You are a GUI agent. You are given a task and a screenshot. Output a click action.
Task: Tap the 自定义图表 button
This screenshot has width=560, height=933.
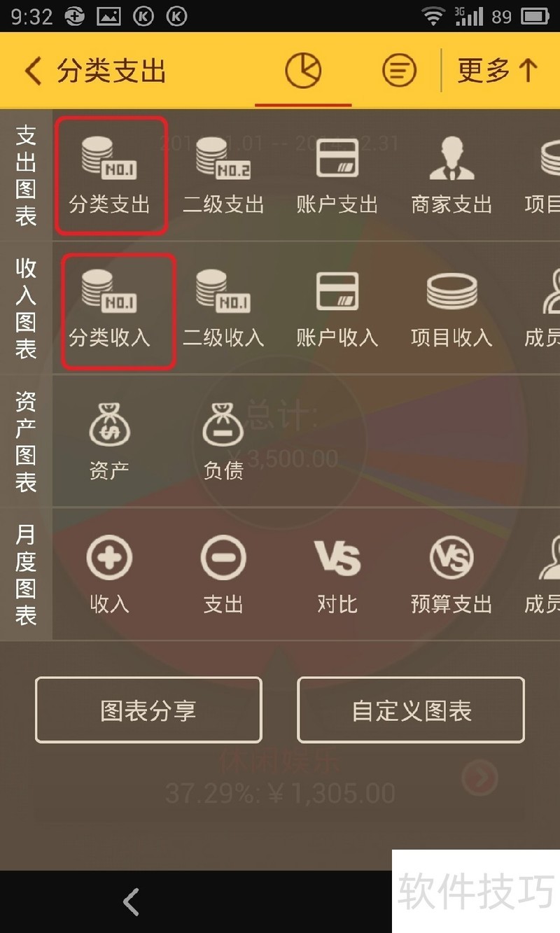point(411,710)
